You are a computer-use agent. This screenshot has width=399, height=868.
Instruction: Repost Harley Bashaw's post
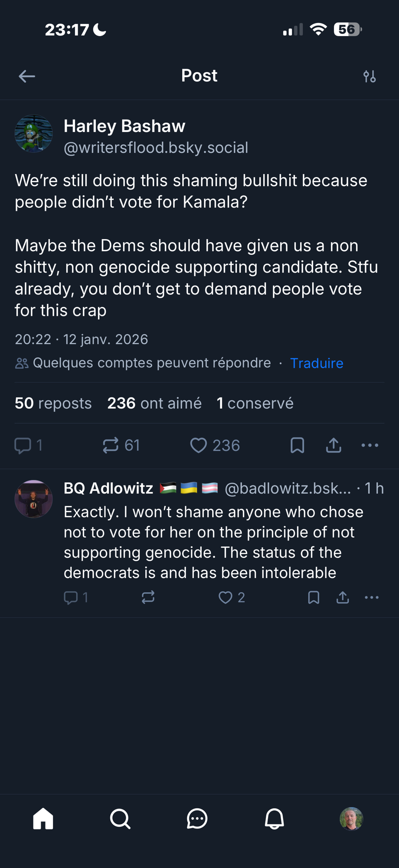click(x=111, y=445)
